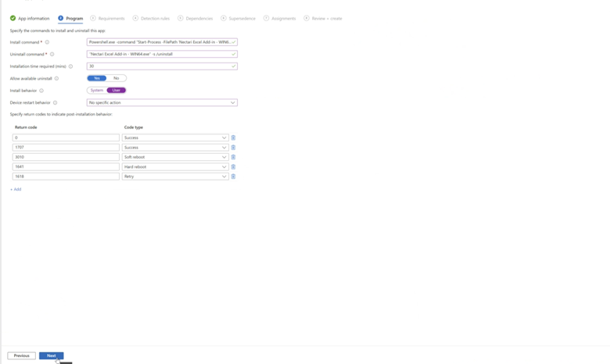Click info icon next to Uninstall command
The height and width of the screenshot is (364, 610).
point(52,55)
